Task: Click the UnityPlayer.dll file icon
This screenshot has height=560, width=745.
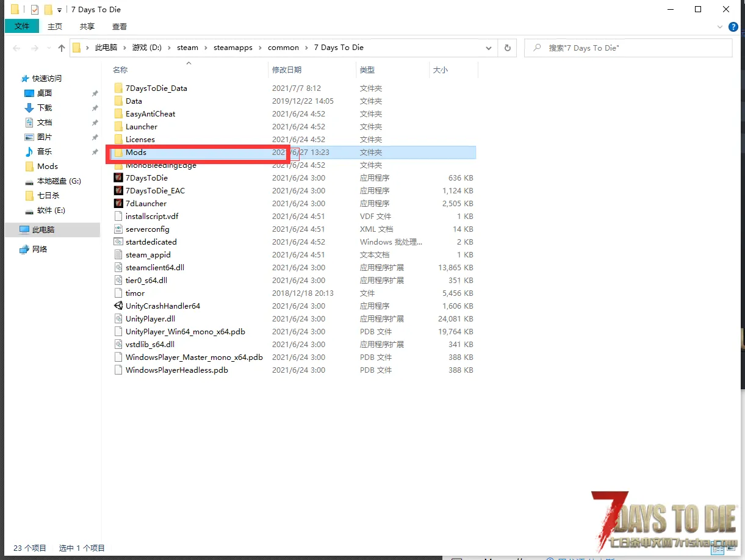Action: coord(118,319)
